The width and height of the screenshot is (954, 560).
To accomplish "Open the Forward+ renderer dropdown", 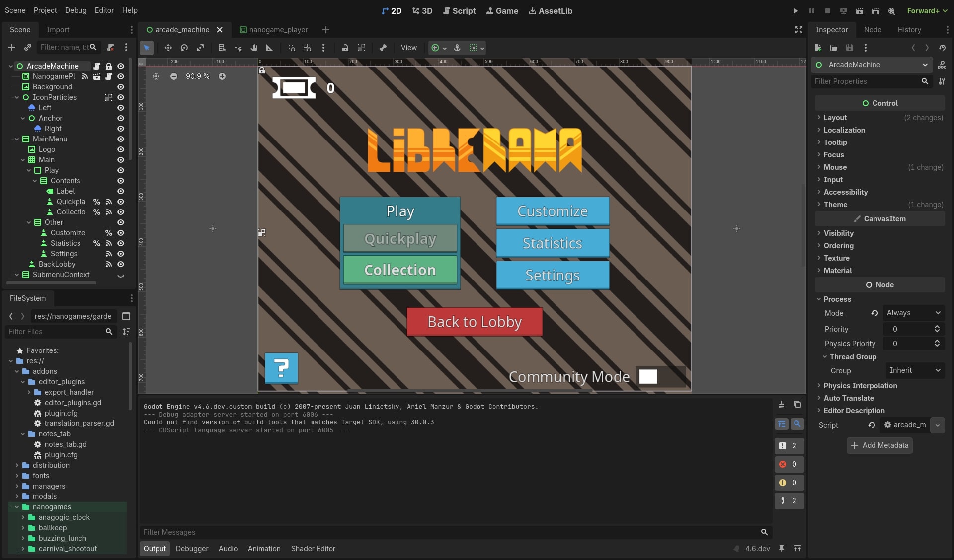I will (926, 10).
